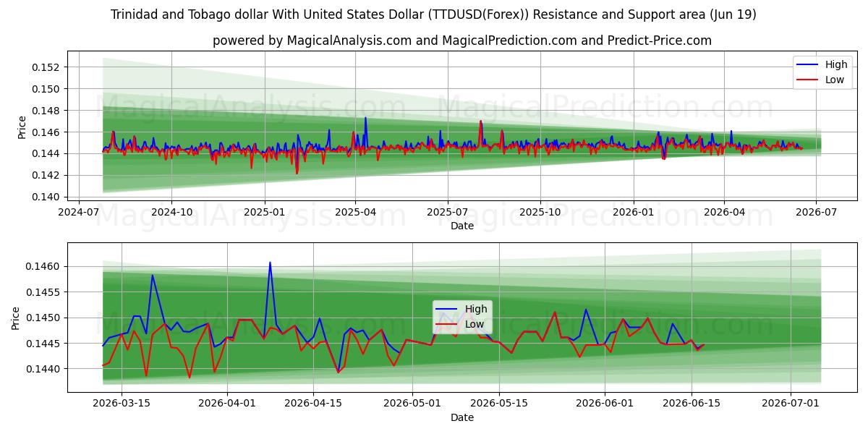Click the 2025-07 date label on the top axis
The image size is (868, 434).
[x=447, y=213]
